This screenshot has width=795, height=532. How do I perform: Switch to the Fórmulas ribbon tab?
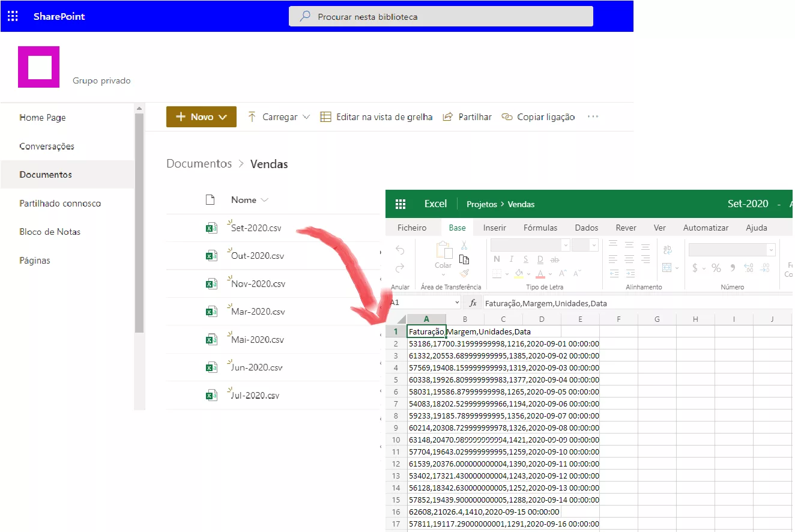[x=540, y=228]
